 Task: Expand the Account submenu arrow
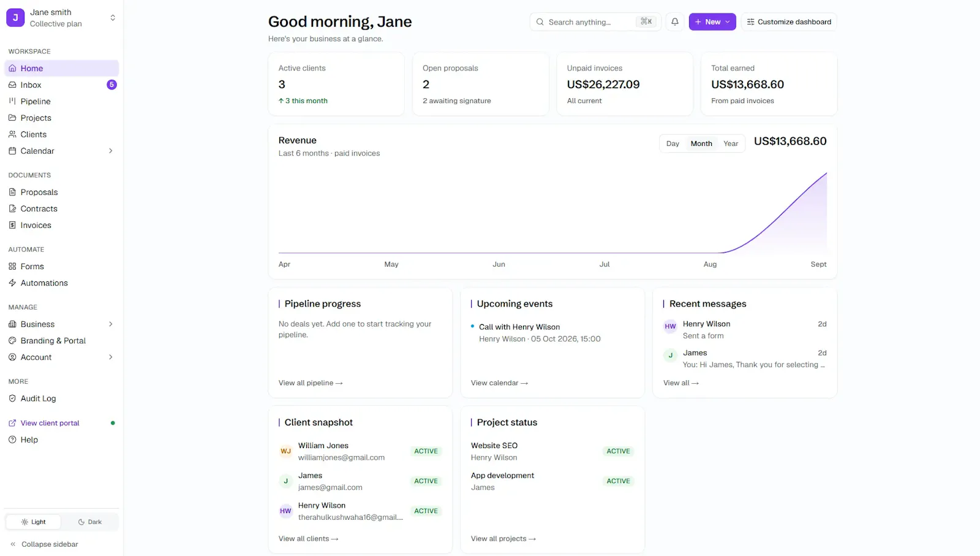[x=111, y=357]
